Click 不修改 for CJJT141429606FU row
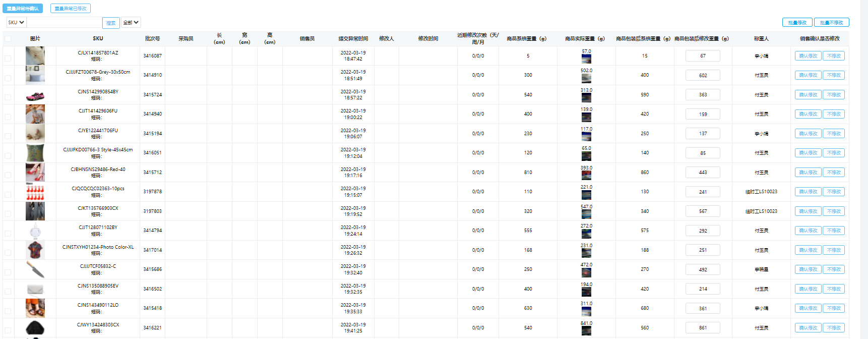The height and width of the screenshot is (339, 868). click(x=834, y=114)
